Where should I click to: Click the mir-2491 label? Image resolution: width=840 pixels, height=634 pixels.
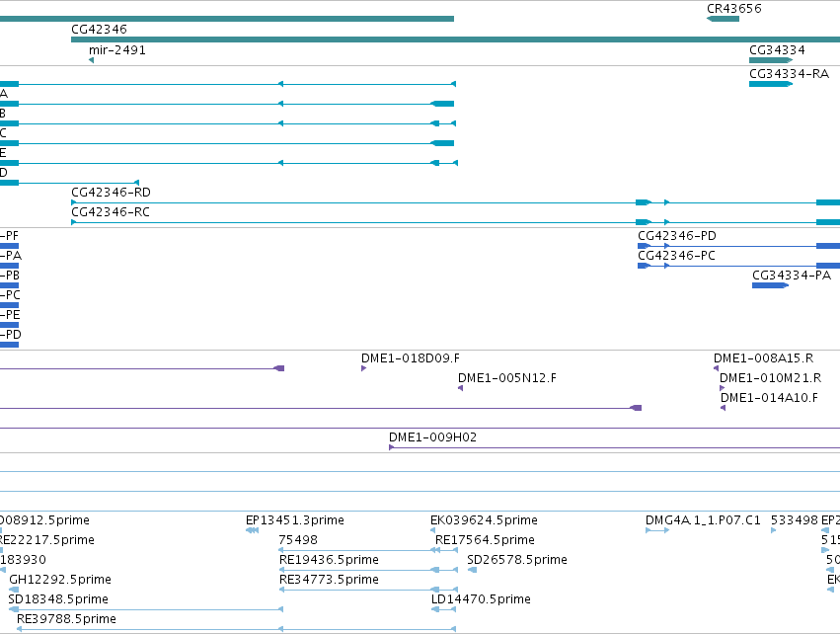[116, 49]
